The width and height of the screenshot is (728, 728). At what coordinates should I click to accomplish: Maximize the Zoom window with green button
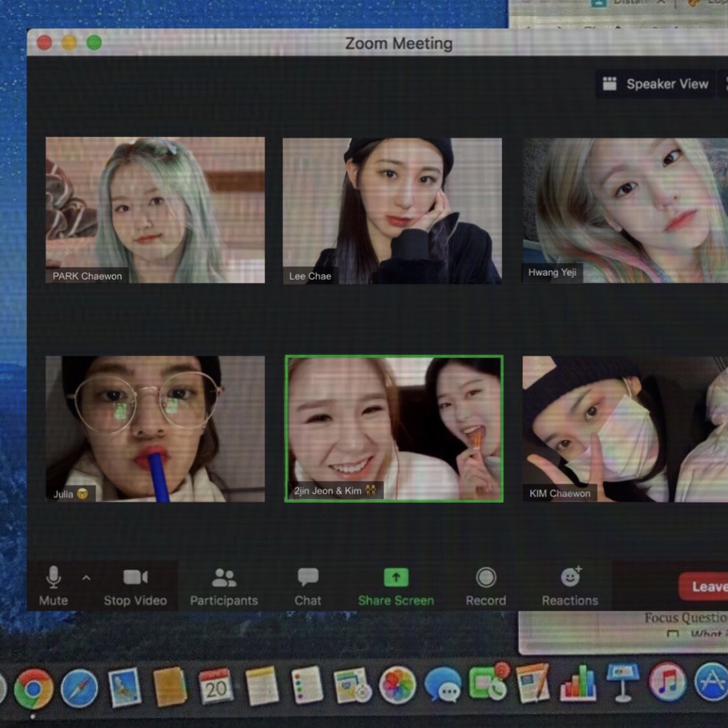(94, 43)
